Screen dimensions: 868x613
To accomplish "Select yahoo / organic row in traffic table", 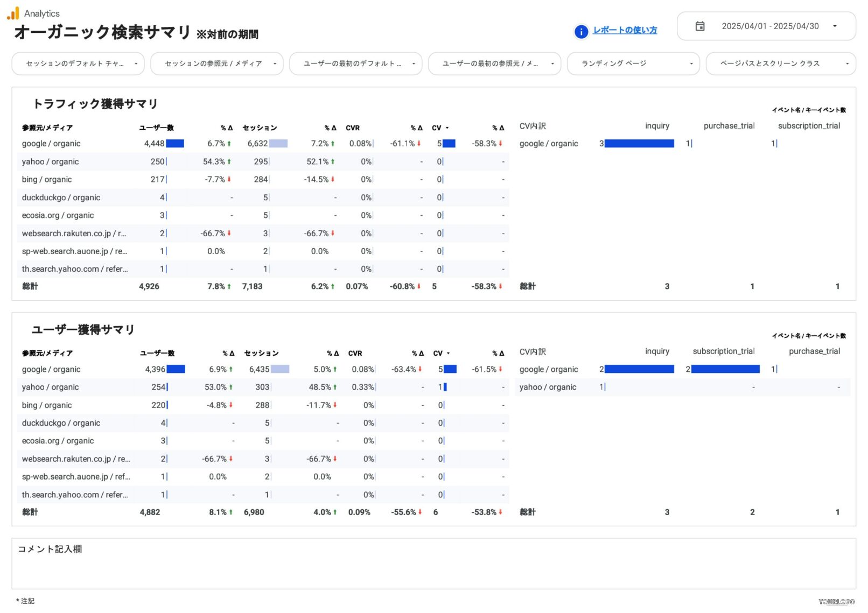I will [x=51, y=162].
